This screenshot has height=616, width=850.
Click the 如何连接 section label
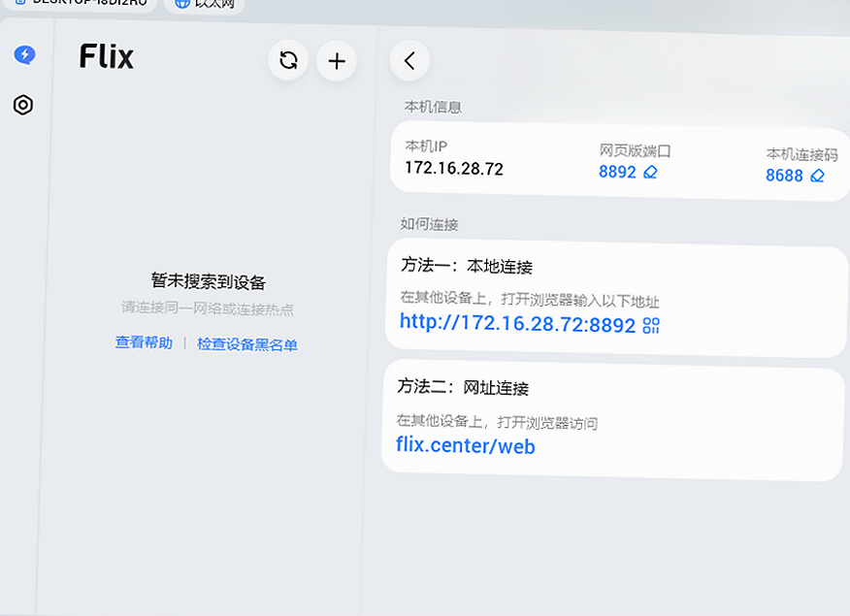coord(429,224)
